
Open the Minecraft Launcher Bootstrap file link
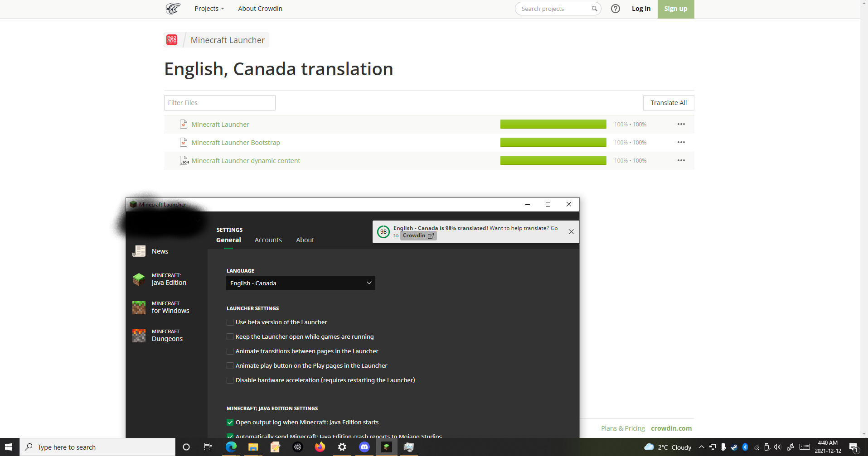(236, 143)
